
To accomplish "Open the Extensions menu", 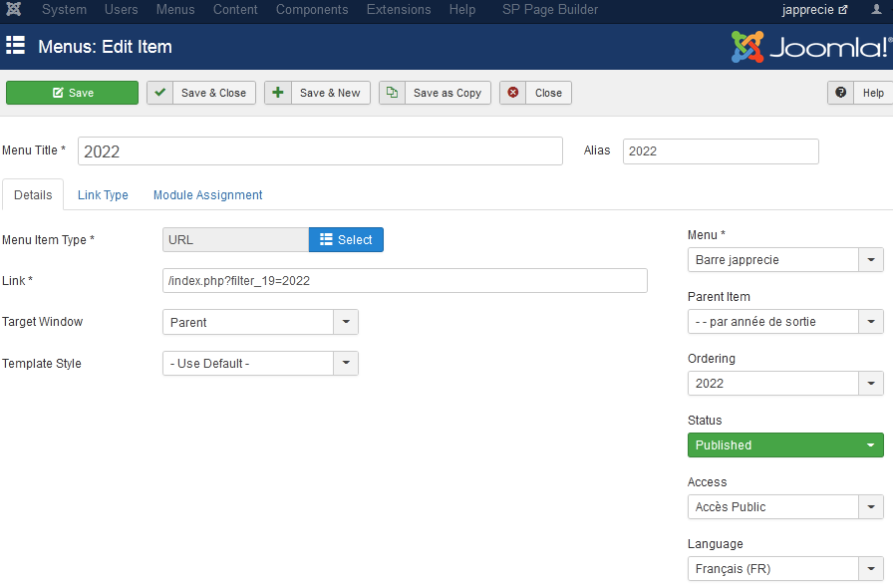I will 399,10.
